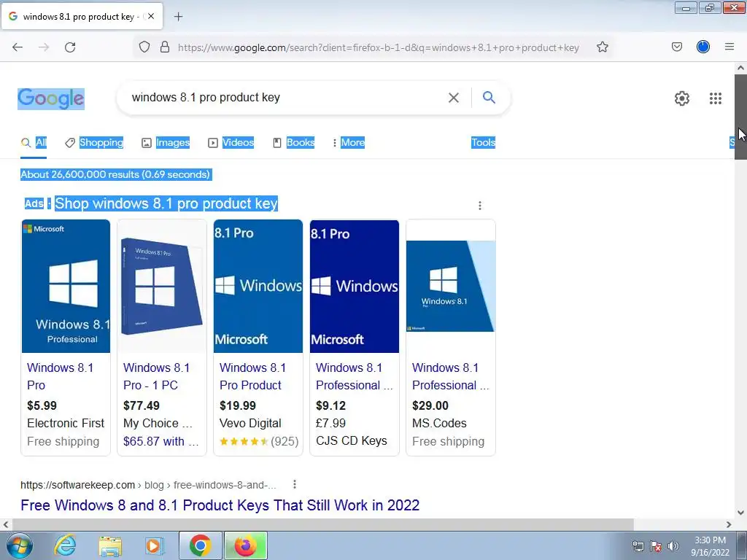This screenshot has height=560, width=747.
Task: Click the blue magnifier search button
Action: (489, 98)
